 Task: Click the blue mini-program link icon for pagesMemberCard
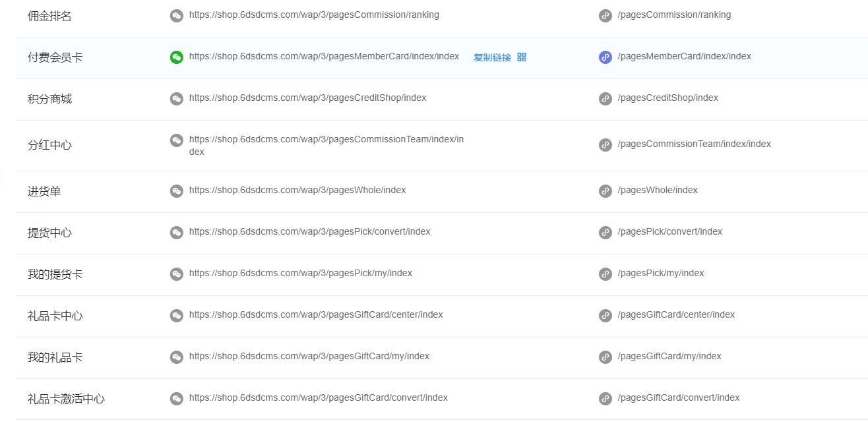[x=605, y=57]
